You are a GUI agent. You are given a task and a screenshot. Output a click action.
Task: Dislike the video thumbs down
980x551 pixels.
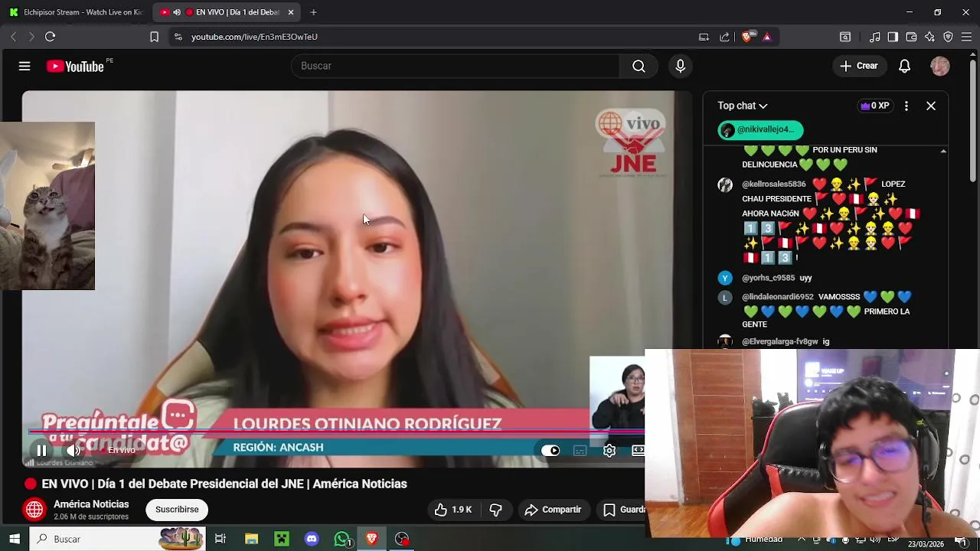point(496,510)
